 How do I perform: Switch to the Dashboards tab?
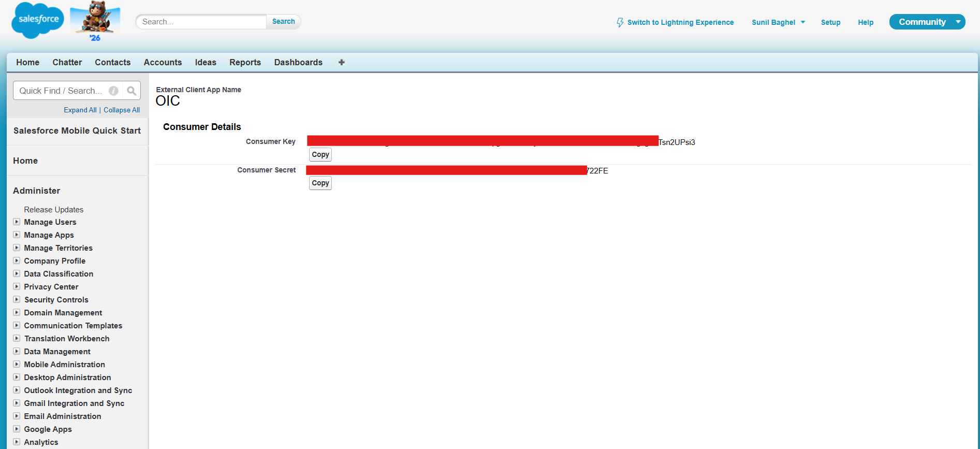pyautogui.click(x=298, y=62)
